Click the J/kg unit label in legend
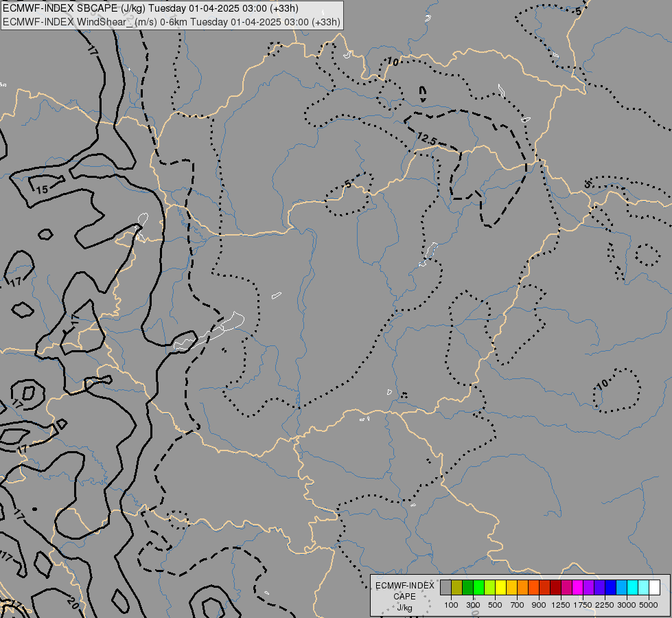 pos(404,608)
